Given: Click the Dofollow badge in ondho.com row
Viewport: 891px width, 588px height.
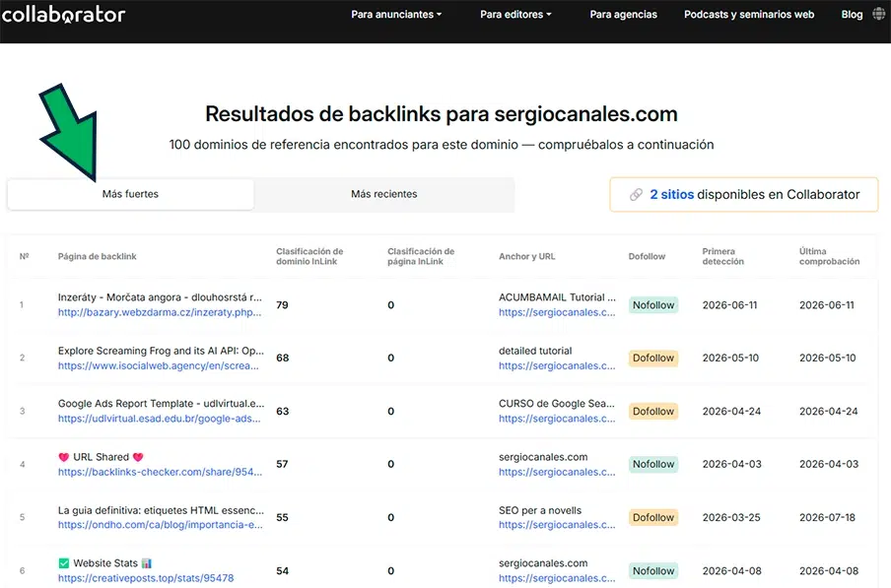Looking at the screenshot, I should click(x=653, y=517).
